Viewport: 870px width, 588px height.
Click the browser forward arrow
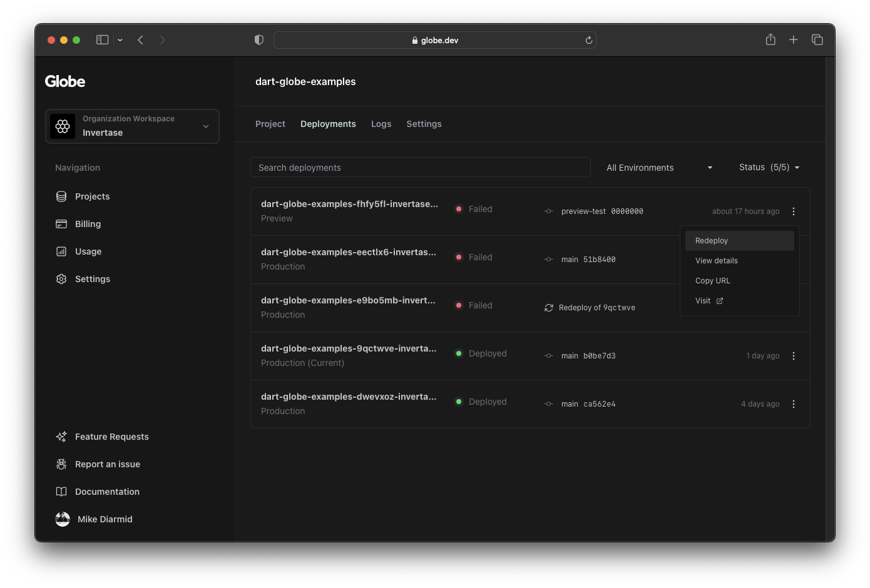pos(163,40)
